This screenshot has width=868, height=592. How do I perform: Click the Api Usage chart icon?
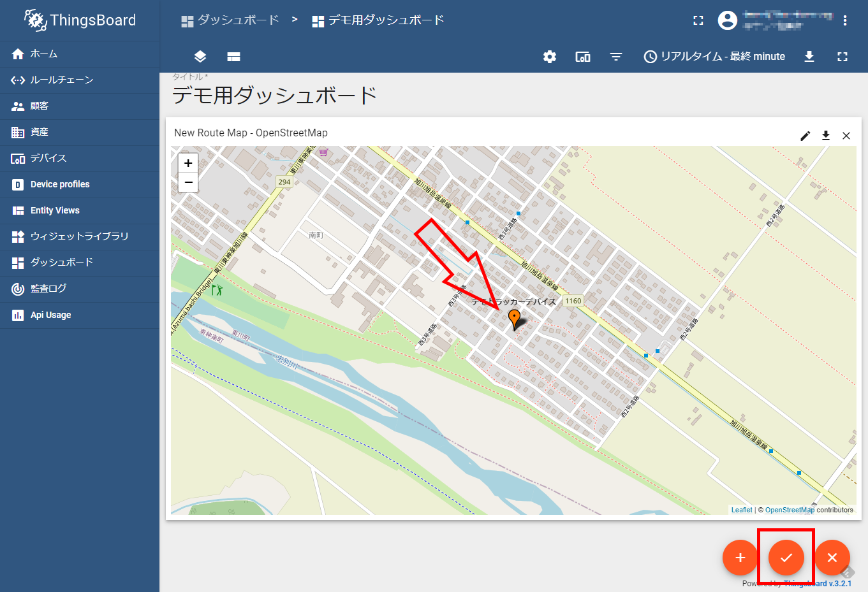pos(18,315)
